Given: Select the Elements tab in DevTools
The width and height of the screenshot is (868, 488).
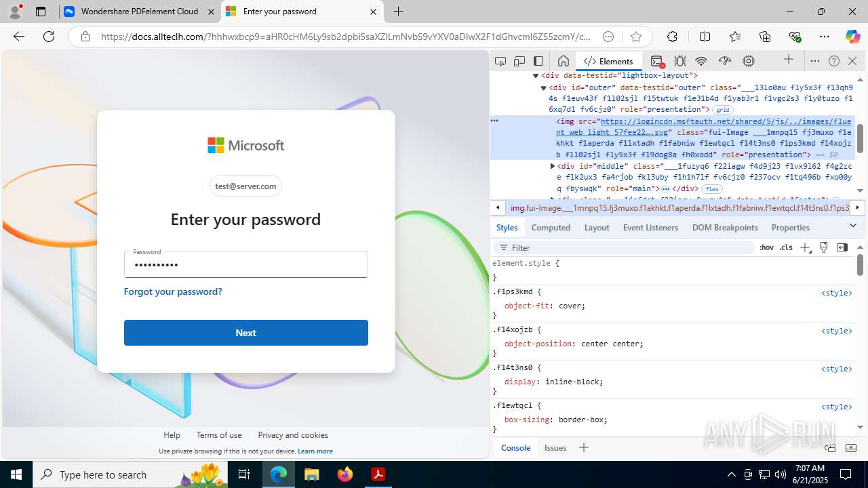Looking at the screenshot, I should (608, 61).
